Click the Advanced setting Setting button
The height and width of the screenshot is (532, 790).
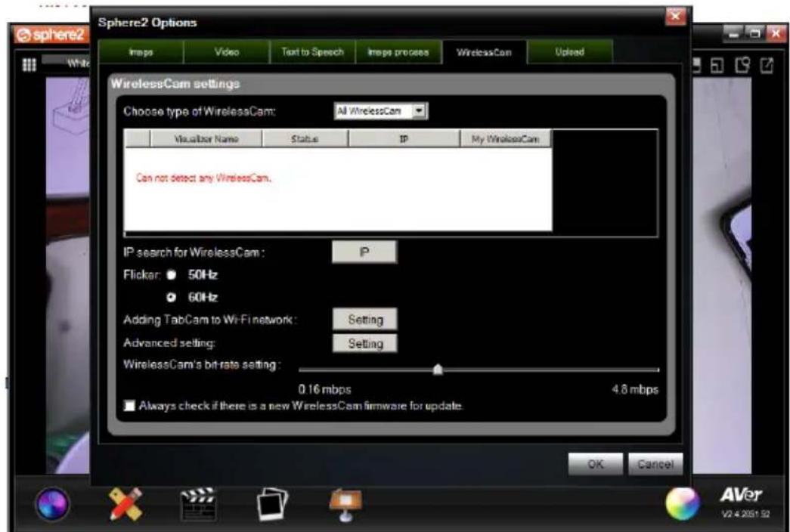coord(365,344)
